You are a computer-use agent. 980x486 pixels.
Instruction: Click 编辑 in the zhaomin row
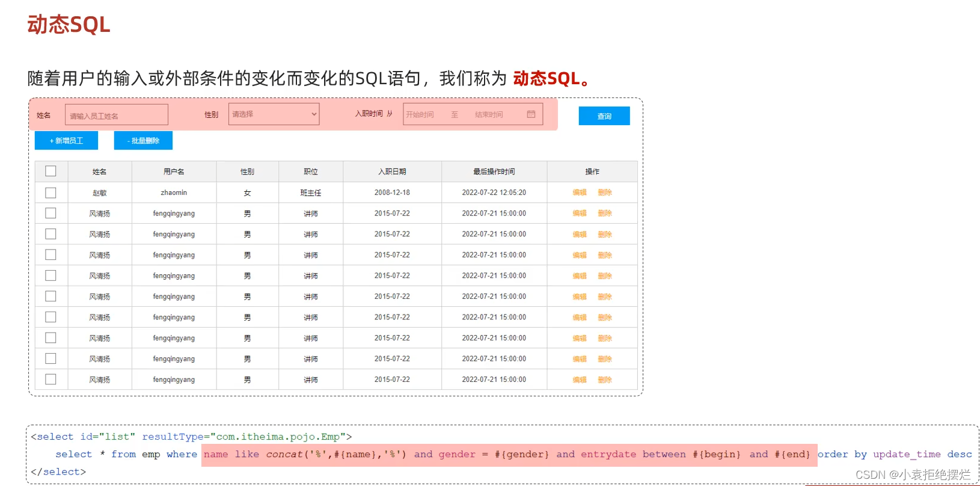click(x=580, y=192)
